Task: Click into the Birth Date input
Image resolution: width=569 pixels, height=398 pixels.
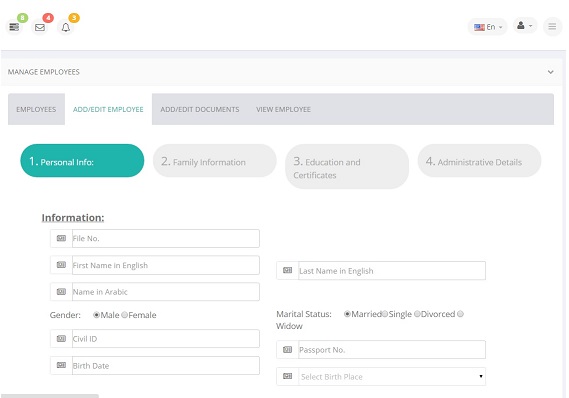Action: [166, 365]
